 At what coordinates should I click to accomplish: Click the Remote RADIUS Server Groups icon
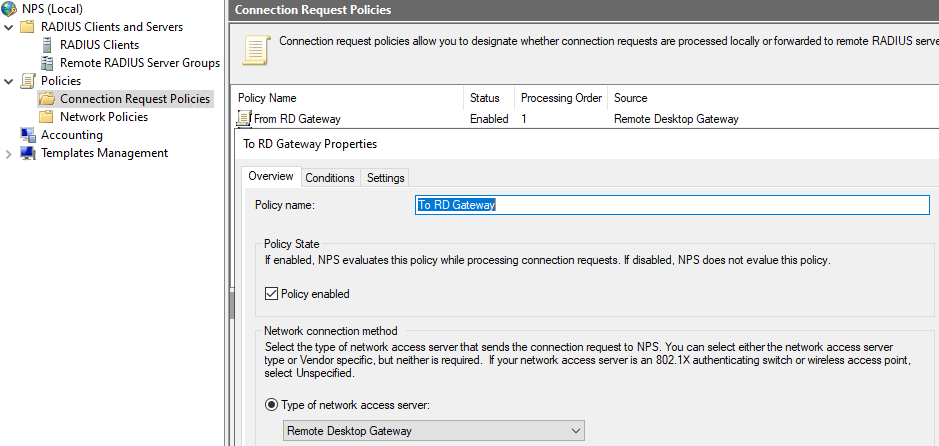[46, 63]
